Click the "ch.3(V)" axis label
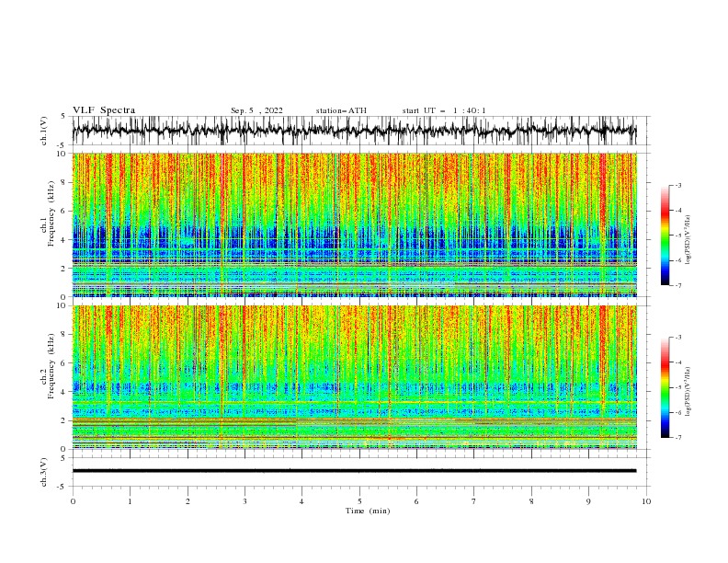 pos(44,472)
